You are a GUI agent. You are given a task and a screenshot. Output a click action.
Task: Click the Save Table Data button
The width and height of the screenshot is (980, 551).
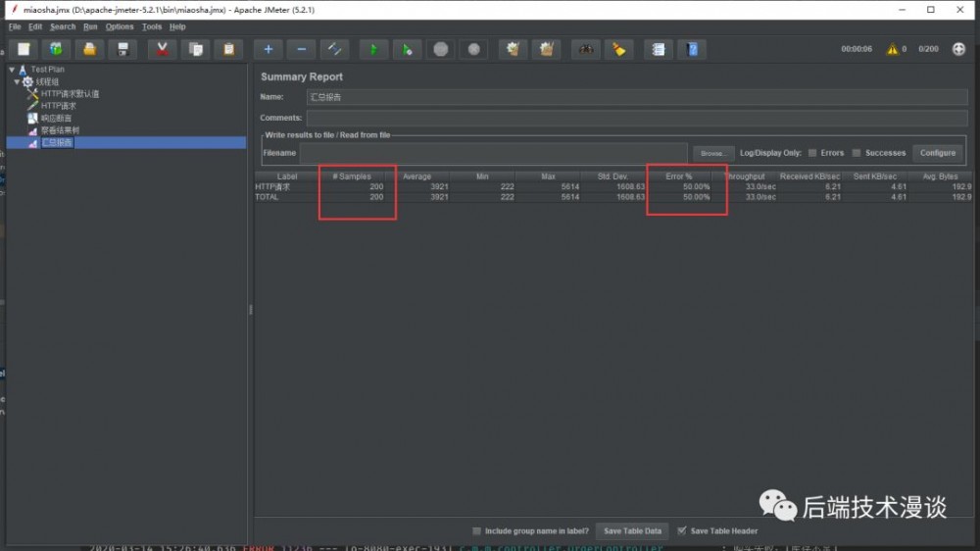[632, 531]
